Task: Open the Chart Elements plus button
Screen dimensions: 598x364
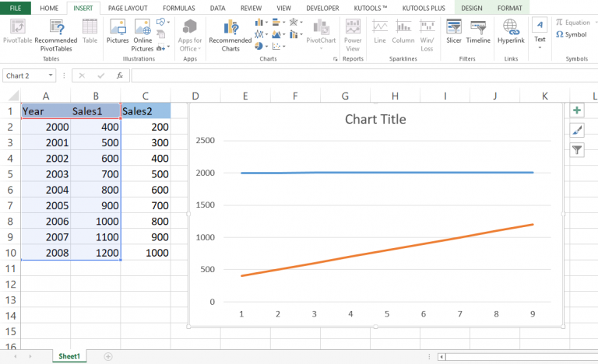Action: point(577,110)
